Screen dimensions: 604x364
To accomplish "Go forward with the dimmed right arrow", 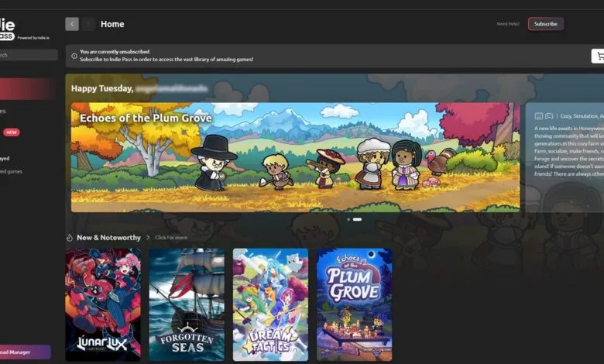I will pyautogui.click(x=88, y=24).
